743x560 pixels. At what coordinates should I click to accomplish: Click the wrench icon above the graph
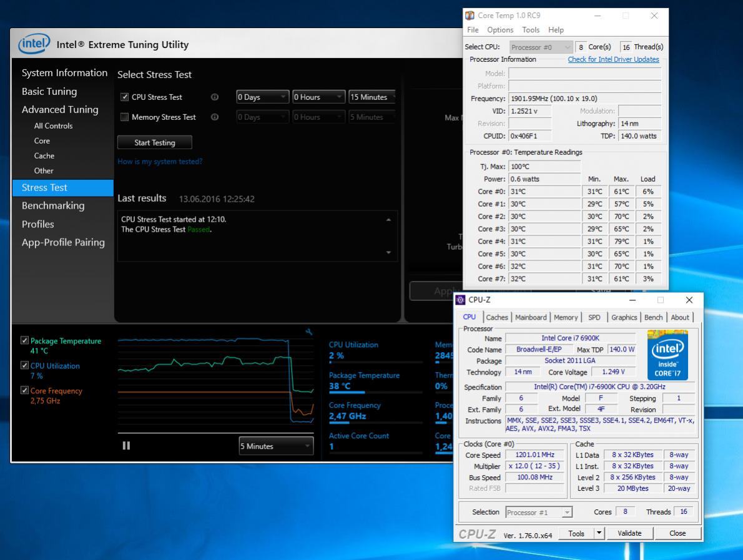[x=309, y=332]
